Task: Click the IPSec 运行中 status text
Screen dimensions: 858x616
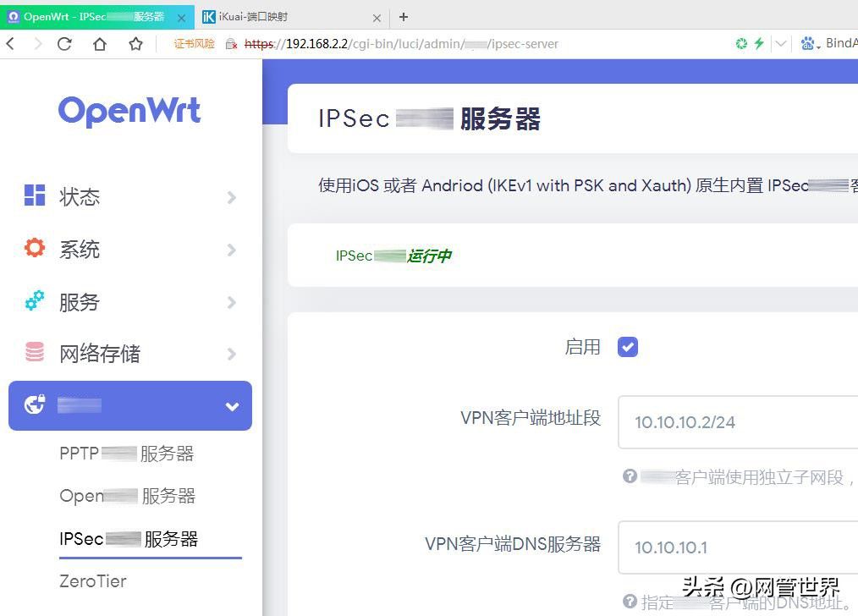Action: click(394, 256)
